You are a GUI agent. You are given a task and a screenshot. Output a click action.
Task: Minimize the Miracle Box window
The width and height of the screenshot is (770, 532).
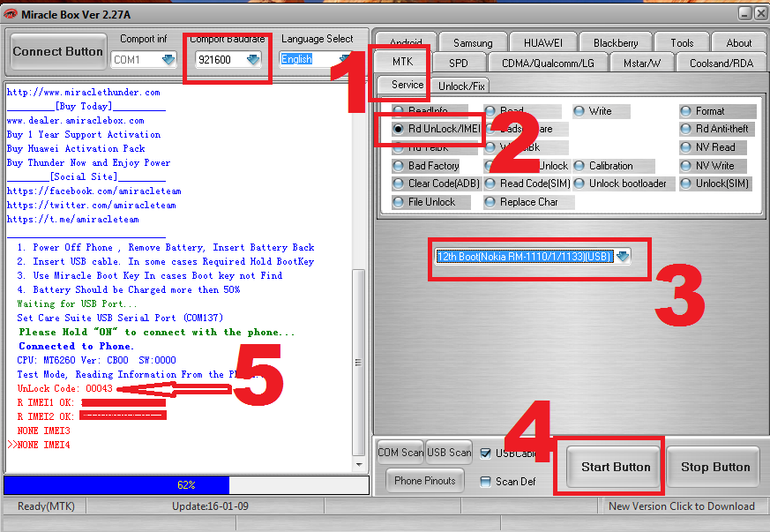pos(745,13)
